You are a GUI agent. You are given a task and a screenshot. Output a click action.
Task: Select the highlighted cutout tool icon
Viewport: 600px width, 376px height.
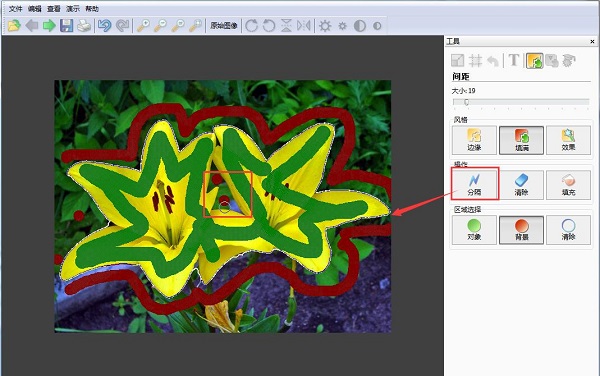click(535, 60)
